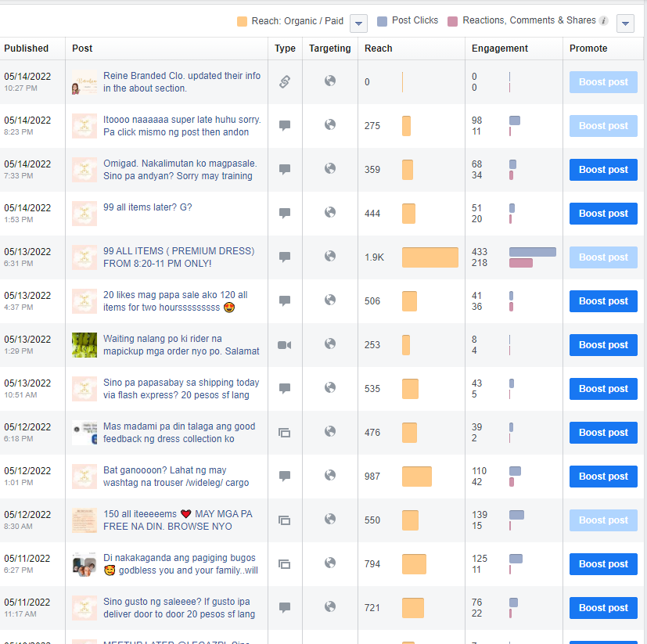Boost the Di nakakaganda ang pagiging bugos post
647x644 pixels.
point(603,564)
